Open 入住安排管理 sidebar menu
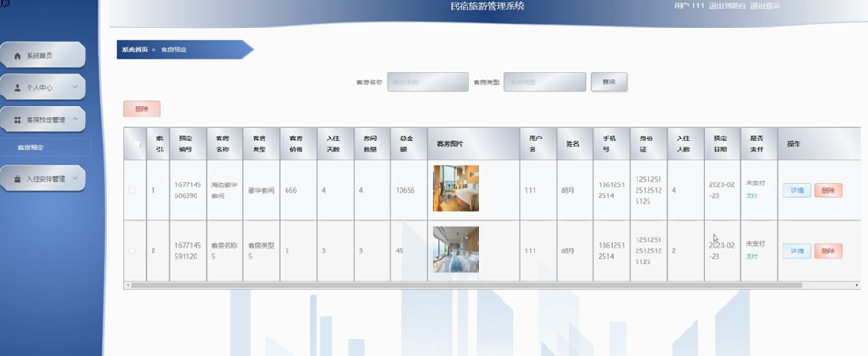This screenshot has width=868, height=356. pyautogui.click(x=43, y=179)
